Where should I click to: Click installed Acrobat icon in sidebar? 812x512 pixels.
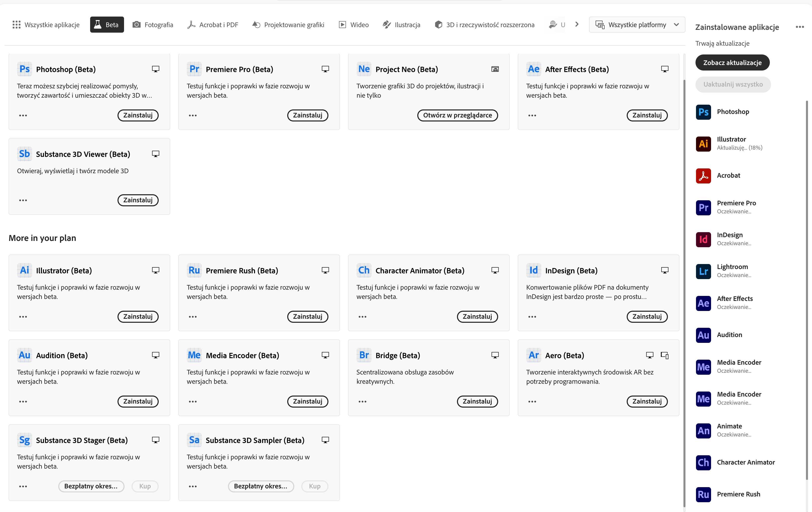click(x=704, y=176)
